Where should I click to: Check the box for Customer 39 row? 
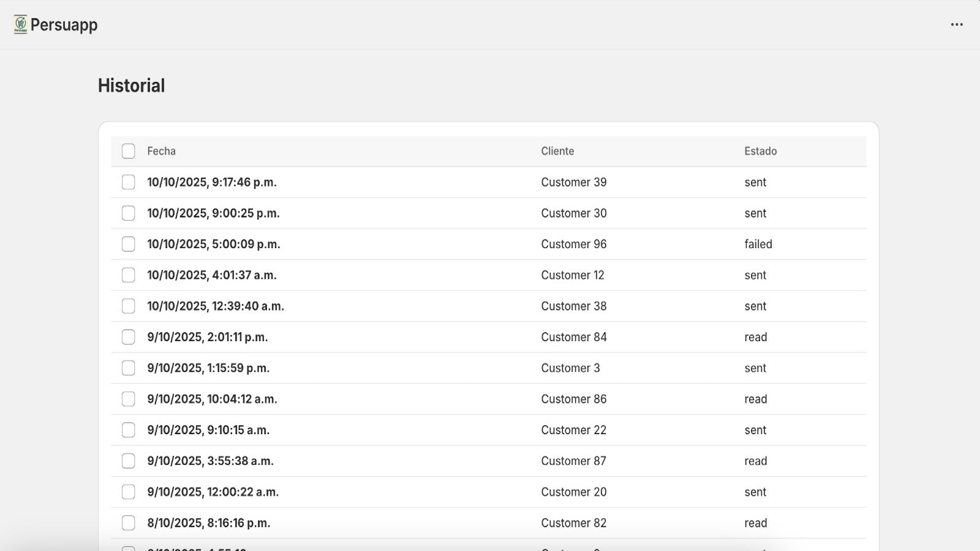pos(128,182)
